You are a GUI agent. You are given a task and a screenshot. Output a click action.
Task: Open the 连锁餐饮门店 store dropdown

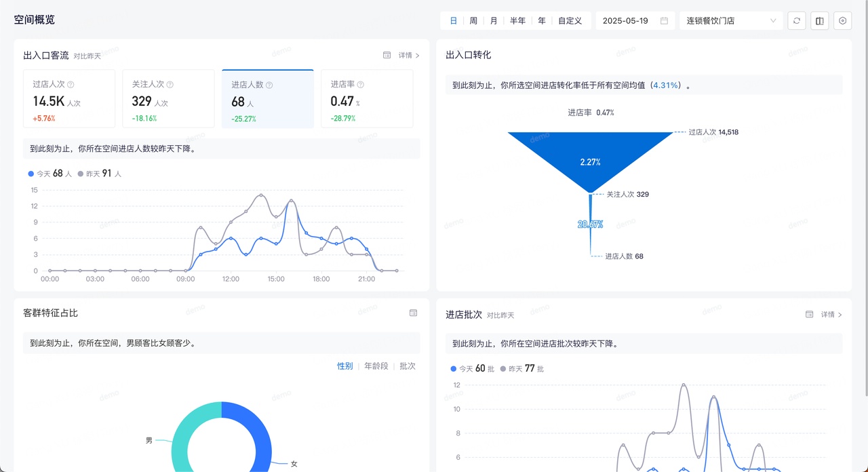tap(731, 21)
